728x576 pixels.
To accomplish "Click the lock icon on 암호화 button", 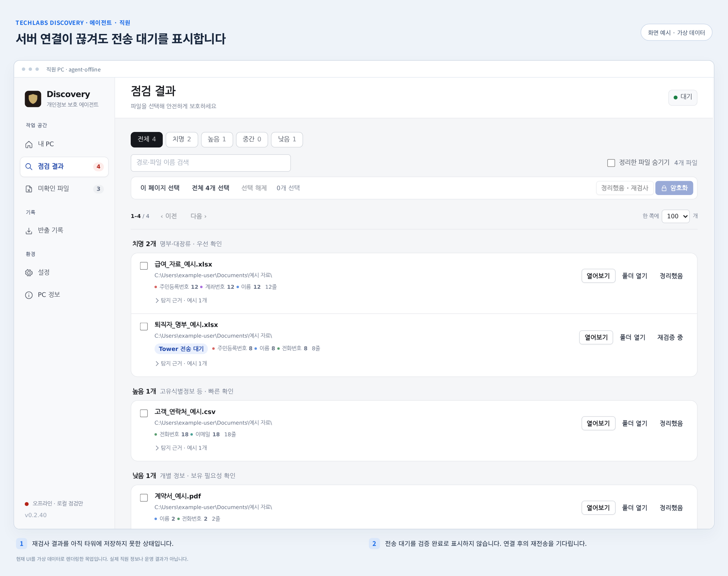I will [664, 188].
